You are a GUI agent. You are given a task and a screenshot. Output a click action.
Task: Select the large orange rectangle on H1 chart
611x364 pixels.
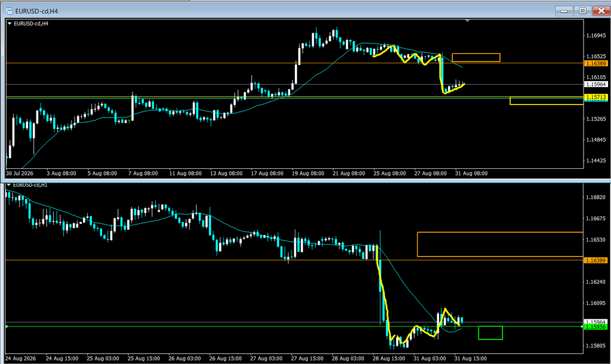(x=500, y=244)
